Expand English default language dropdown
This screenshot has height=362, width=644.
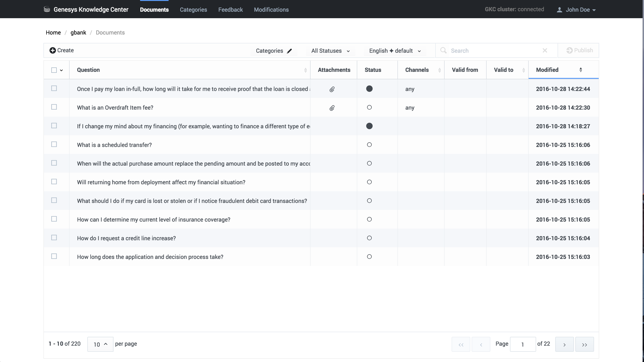[395, 51]
